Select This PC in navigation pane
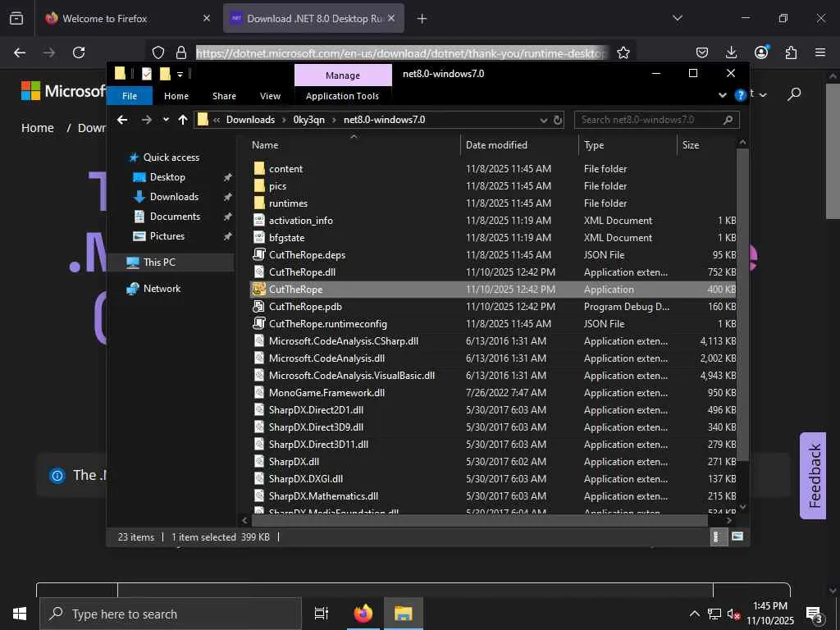Screen dimensions: 840x630 pyautogui.click(x=159, y=262)
